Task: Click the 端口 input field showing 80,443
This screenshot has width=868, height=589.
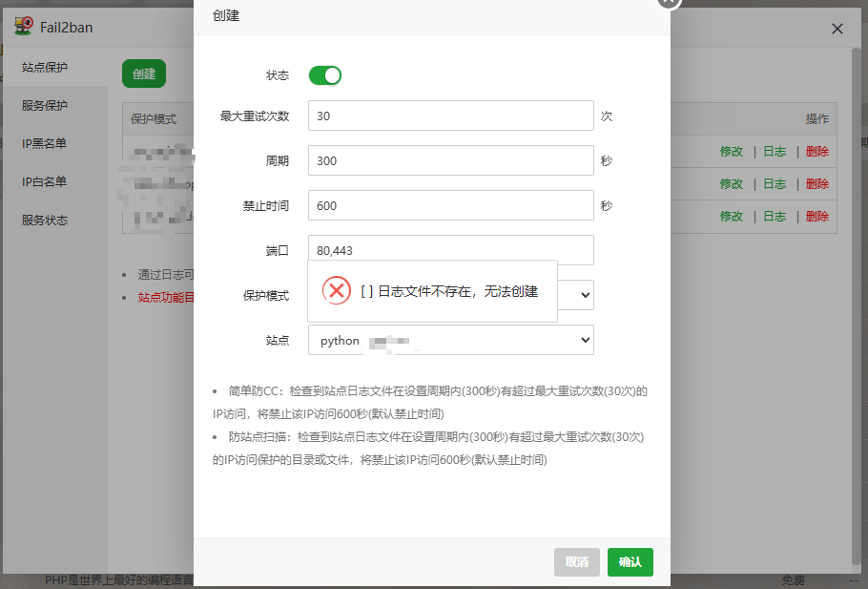Action: (x=450, y=250)
